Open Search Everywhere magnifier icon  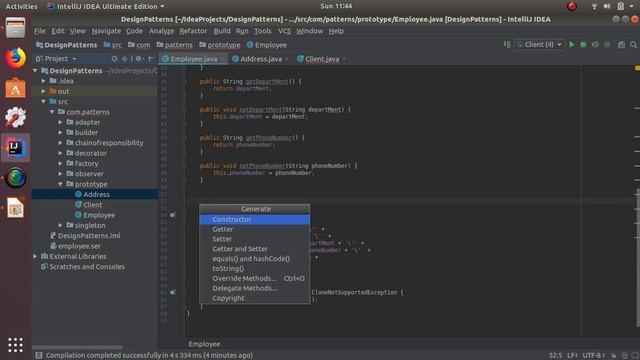click(x=633, y=45)
